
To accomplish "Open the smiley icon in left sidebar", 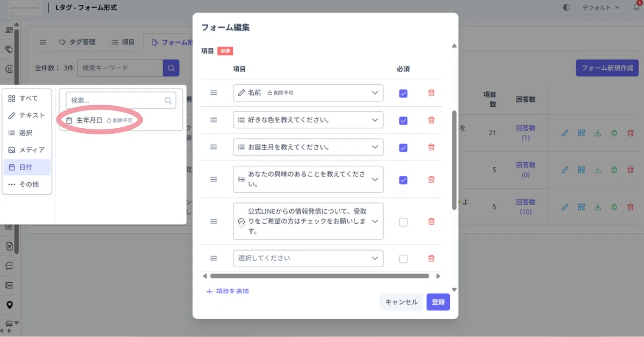I will pos(9,69).
